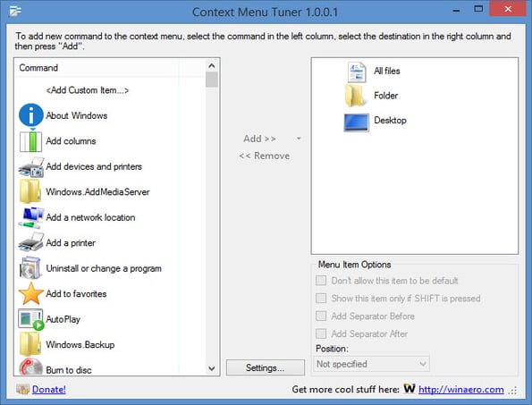Select the <Add Custom Item...> entry
The width and height of the screenshot is (532, 405).
88,90
